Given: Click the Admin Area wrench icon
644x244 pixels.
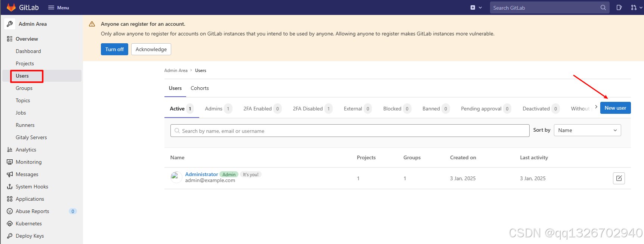Looking at the screenshot, I should click(10, 24).
